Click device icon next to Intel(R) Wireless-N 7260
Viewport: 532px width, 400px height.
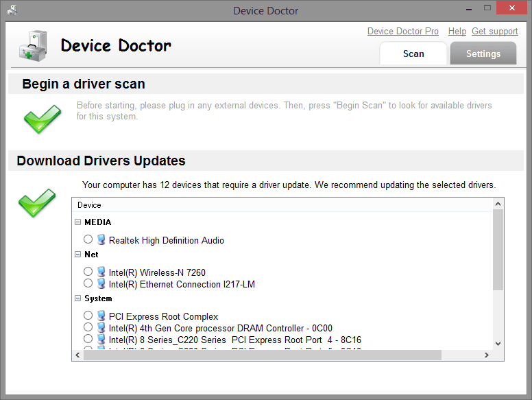[101, 272]
